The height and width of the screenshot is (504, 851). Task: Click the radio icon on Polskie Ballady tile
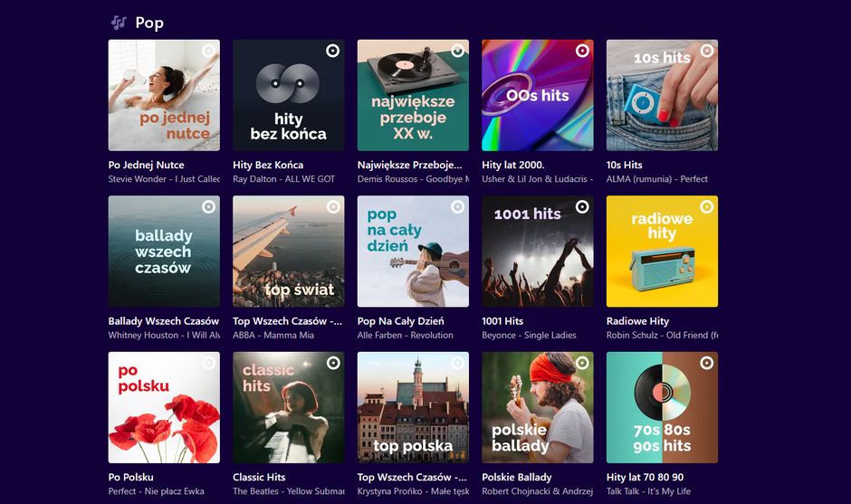(581, 363)
